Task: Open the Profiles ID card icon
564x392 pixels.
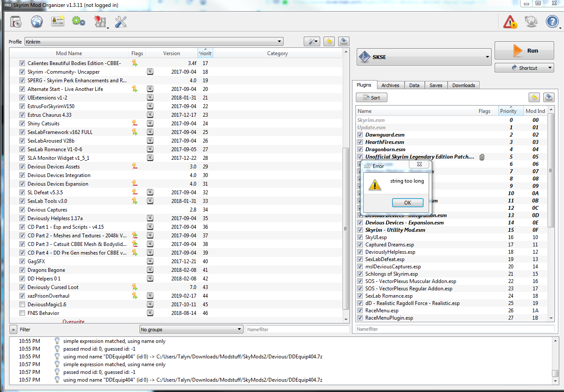Action: (x=58, y=22)
